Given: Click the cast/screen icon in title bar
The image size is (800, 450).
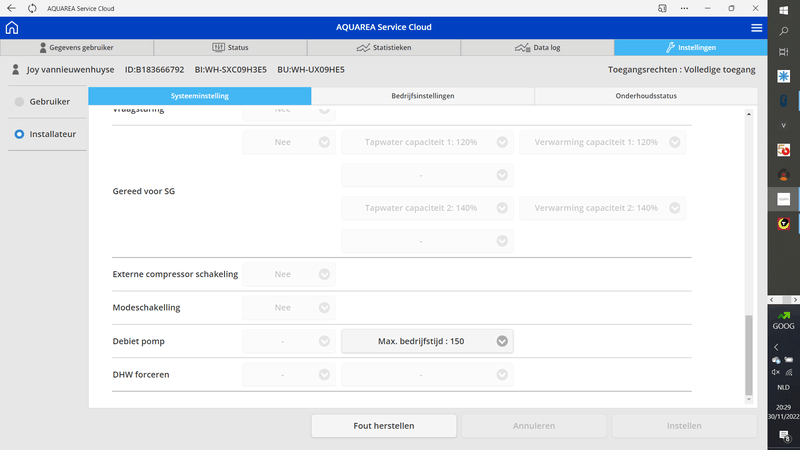Looking at the screenshot, I should [x=662, y=8].
